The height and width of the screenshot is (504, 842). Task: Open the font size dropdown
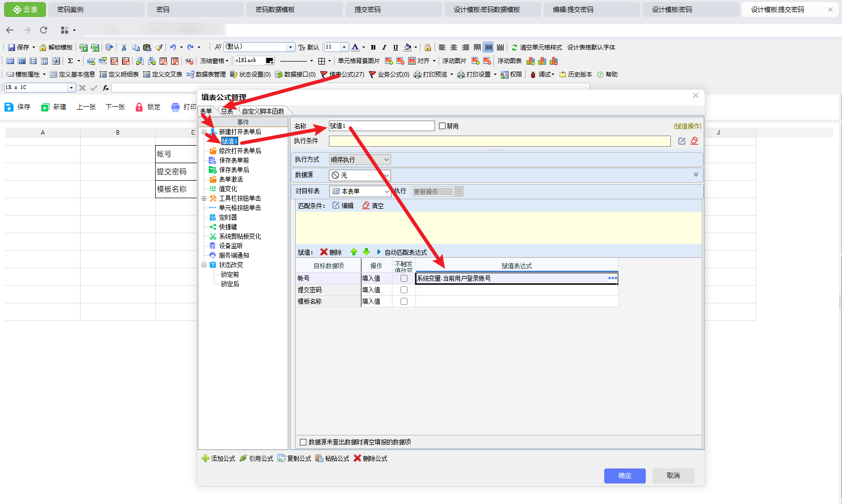click(344, 47)
